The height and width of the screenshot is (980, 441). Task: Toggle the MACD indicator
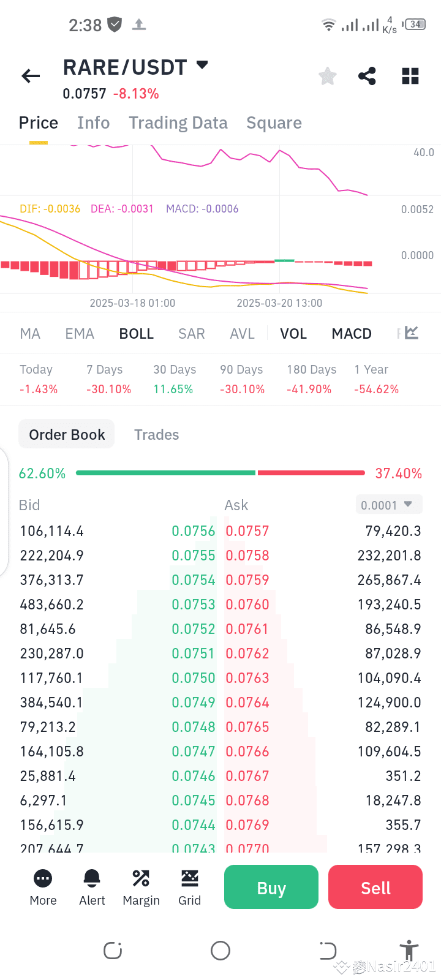tap(352, 334)
